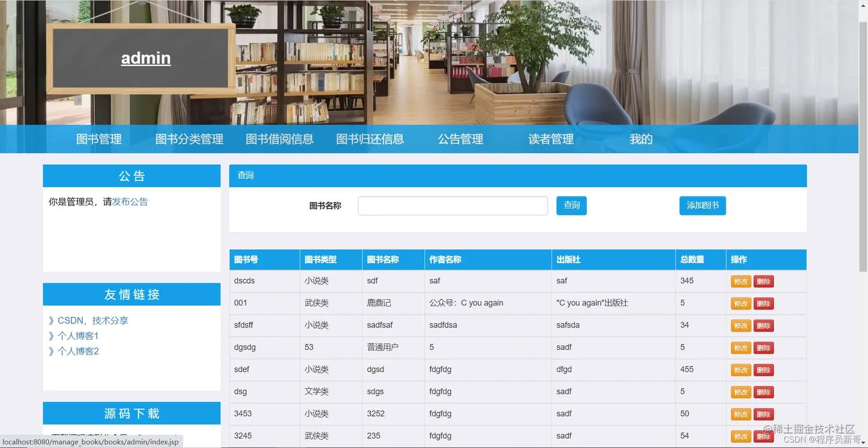Click the 友 情 链 接 panel heading
This screenshot has height=448, width=868.
(x=131, y=295)
